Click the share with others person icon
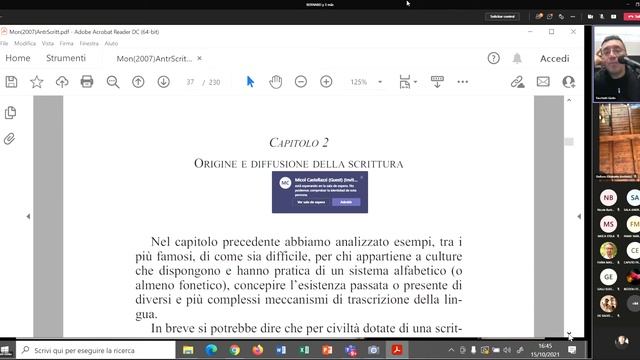640x360 pixels. [569, 82]
